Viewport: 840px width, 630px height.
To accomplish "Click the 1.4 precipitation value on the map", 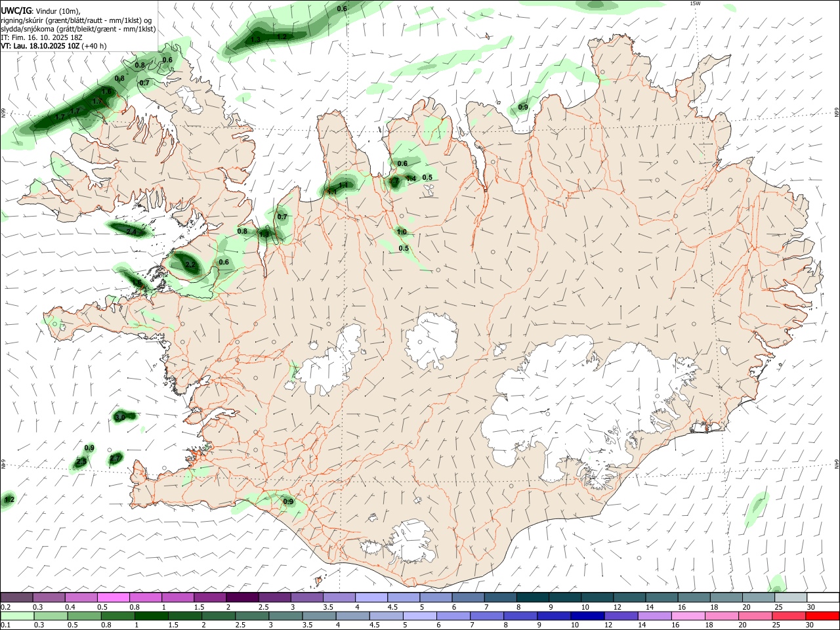I will tap(411, 178).
